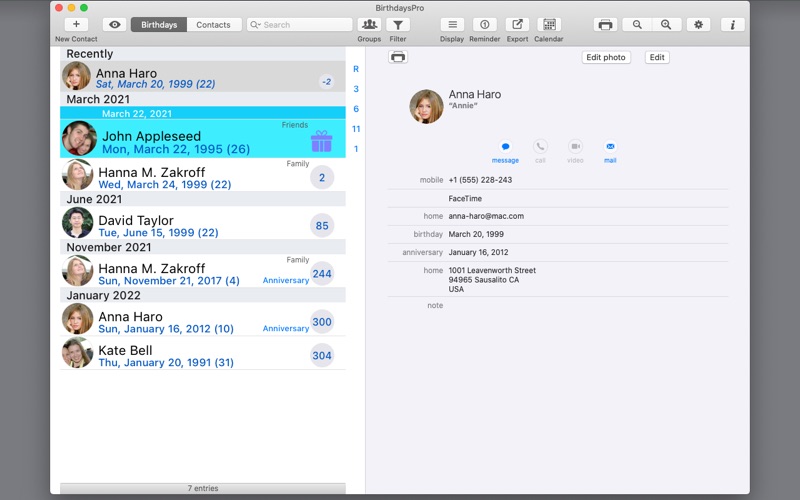Click the New Contact plus button
Image resolution: width=800 pixels, height=500 pixels.
[x=76, y=24]
